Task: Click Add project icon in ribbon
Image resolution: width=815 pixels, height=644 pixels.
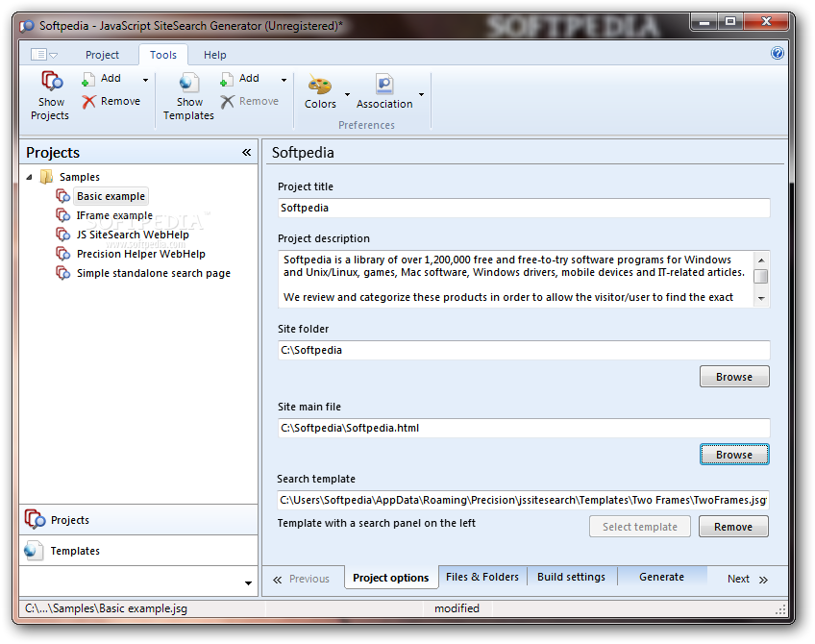Action: pyautogui.click(x=88, y=79)
